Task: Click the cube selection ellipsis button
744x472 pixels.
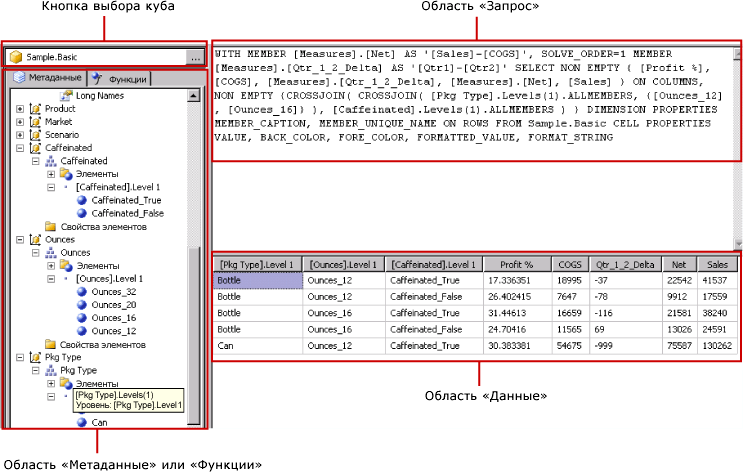Action: (x=194, y=58)
